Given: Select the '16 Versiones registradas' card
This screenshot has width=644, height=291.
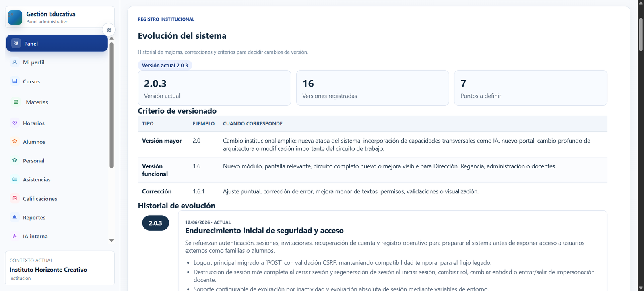Looking at the screenshot, I should click(373, 88).
